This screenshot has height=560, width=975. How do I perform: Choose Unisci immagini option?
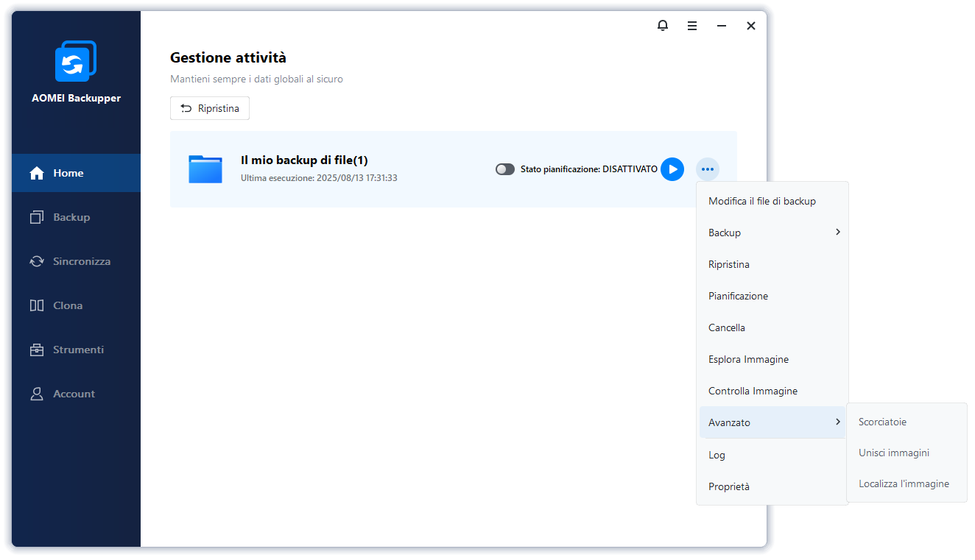(x=894, y=453)
